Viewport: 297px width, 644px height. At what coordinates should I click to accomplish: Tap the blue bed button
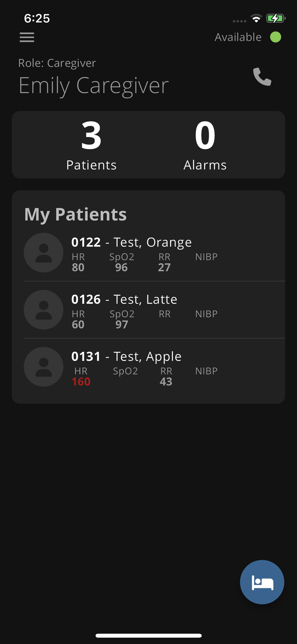click(262, 582)
